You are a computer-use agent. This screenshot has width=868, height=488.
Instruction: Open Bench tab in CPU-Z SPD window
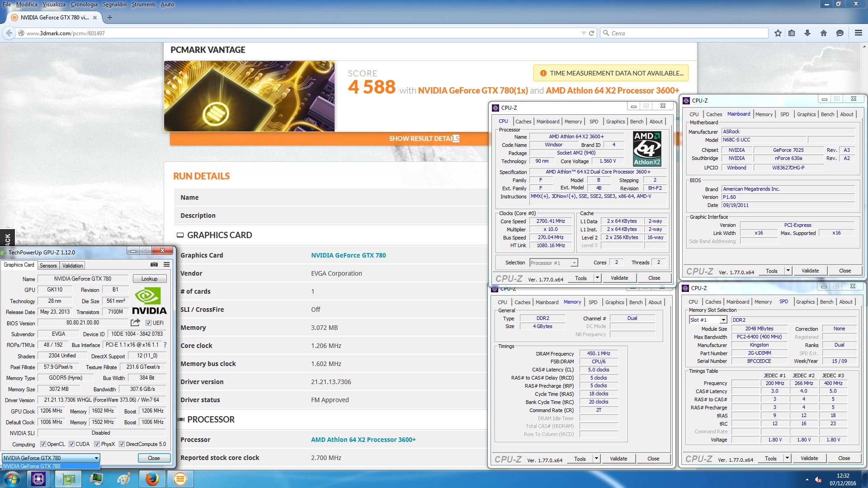[x=827, y=302]
